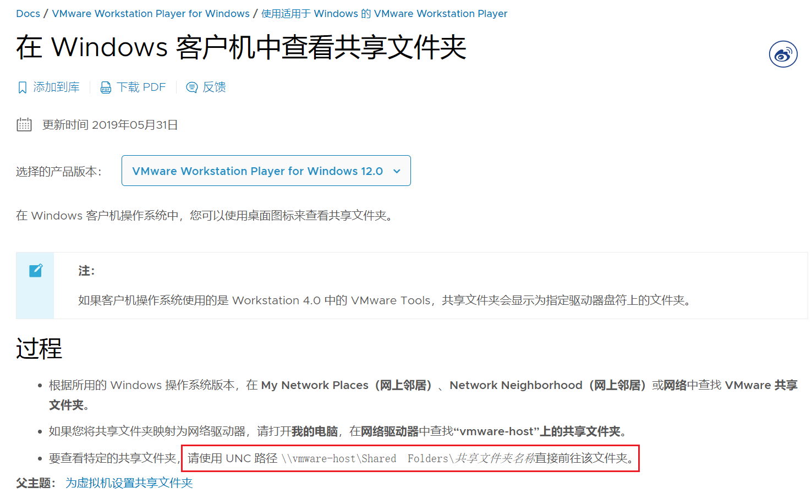Click the feedback speech bubble icon
This screenshot has height=504, width=812.
(x=191, y=87)
